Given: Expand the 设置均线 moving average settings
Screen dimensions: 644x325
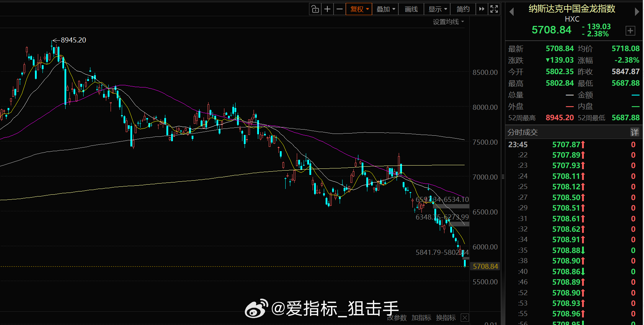Looking at the screenshot, I should click(448, 22).
